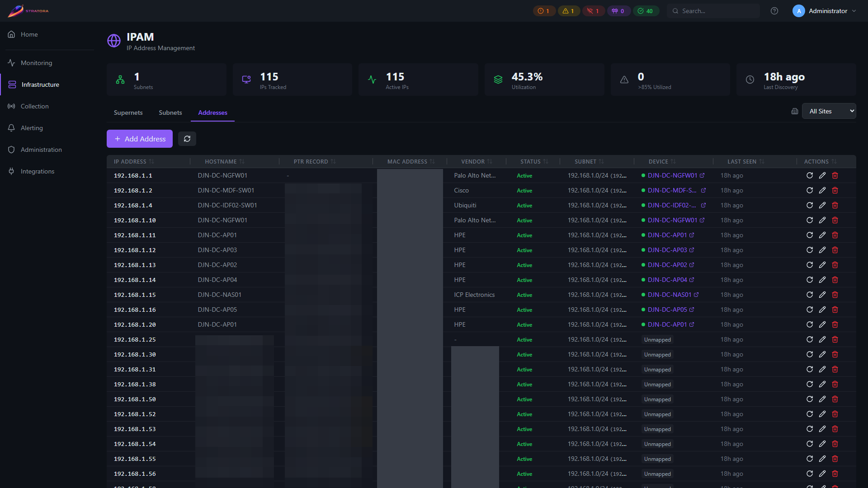Open the DJN-DC-AP03 device link
This screenshot has height=488, width=868.
pos(667,250)
